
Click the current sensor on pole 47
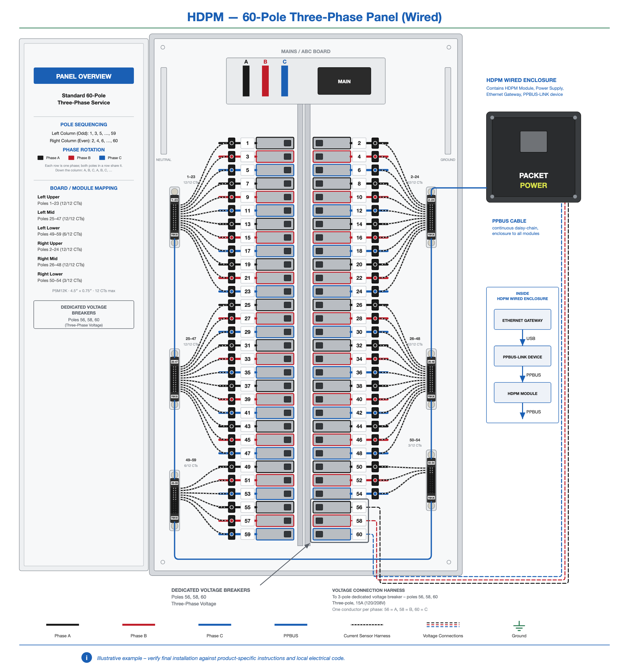pyautogui.click(x=232, y=453)
